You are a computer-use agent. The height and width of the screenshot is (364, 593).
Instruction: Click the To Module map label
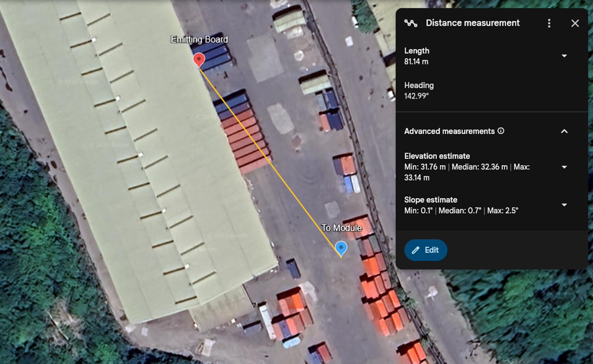[x=342, y=228]
